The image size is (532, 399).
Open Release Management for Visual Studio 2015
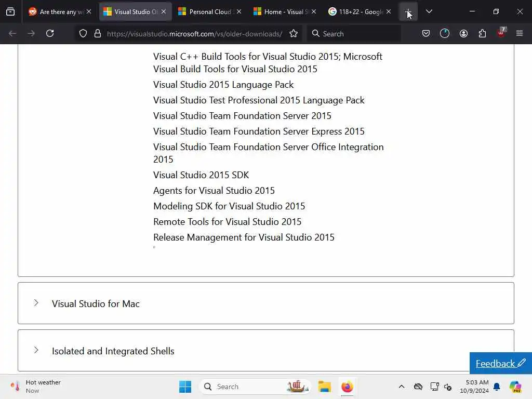pyautogui.click(x=244, y=237)
